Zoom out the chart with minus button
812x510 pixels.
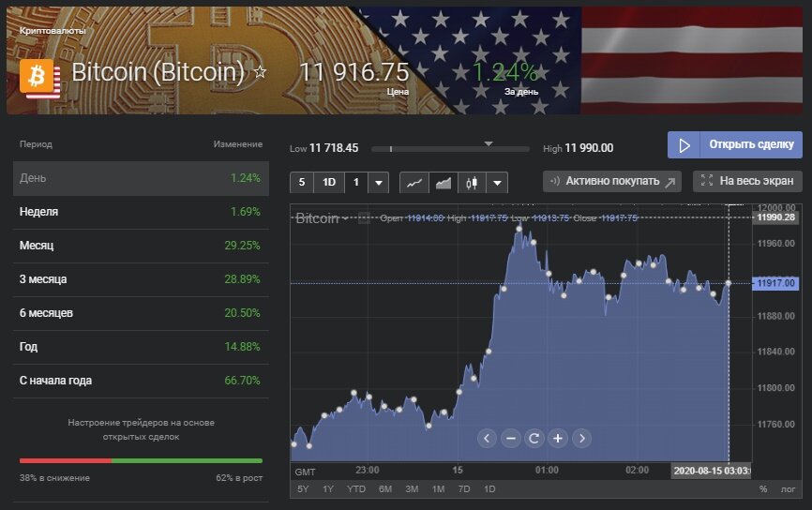pyautogui.click(x=511, y=438)
